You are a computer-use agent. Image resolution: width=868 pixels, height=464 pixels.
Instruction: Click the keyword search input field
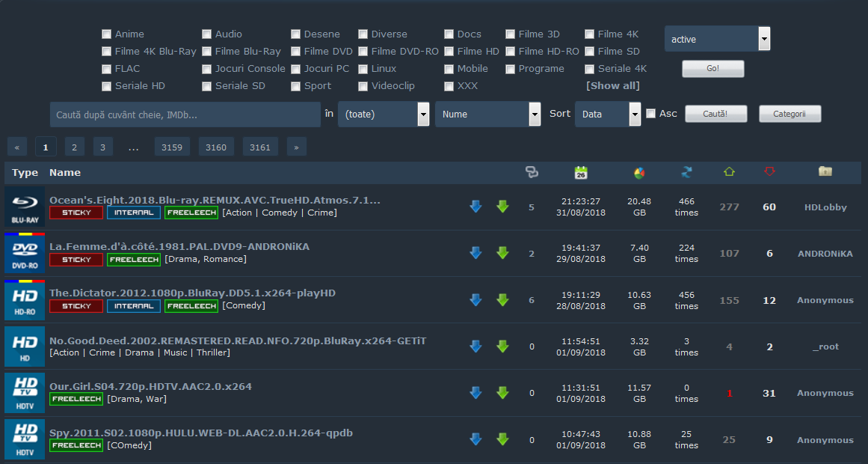pos(185,115)
